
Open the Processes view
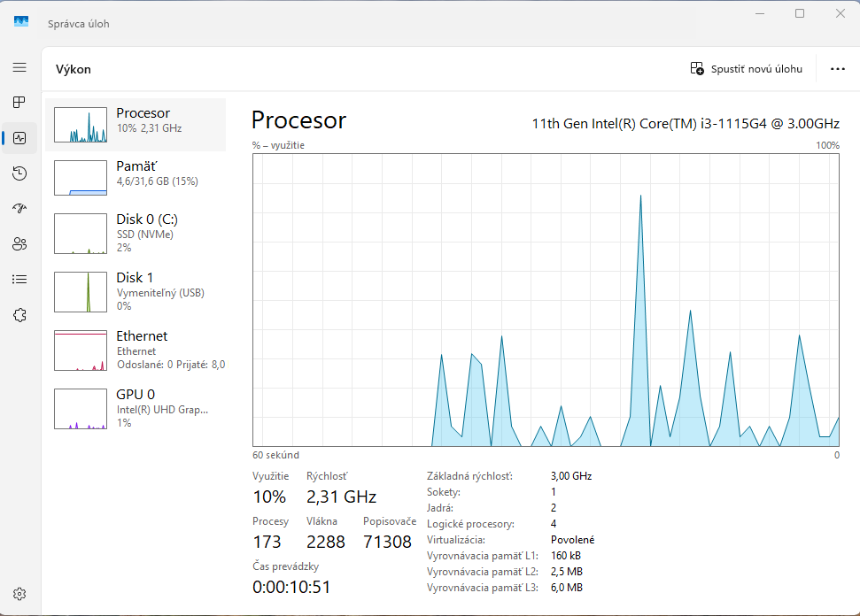19,102
